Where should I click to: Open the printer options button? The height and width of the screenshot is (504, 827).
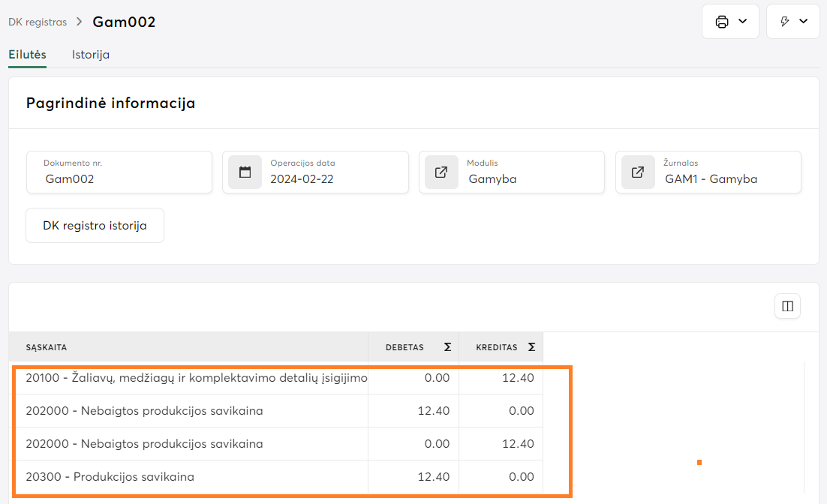click(x=722, y=22)
